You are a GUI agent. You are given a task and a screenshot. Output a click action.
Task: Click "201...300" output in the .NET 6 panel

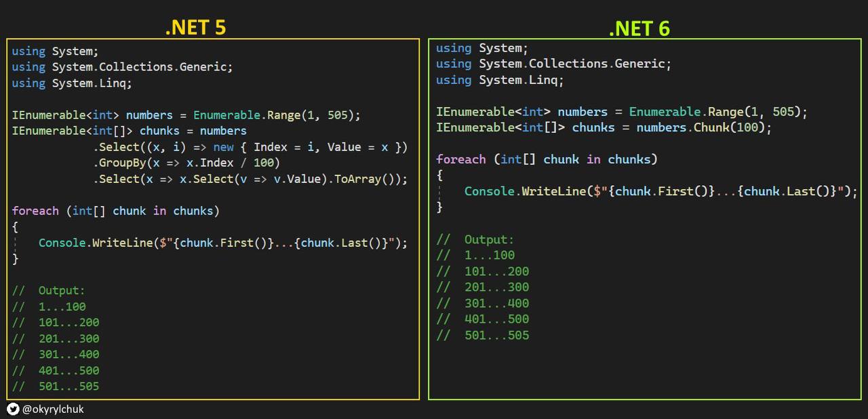click(496, 287)
